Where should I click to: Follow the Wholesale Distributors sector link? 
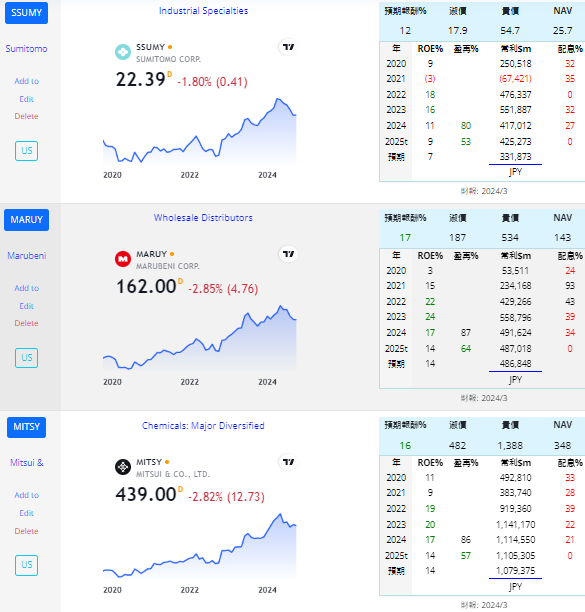(x=203, y=218)
